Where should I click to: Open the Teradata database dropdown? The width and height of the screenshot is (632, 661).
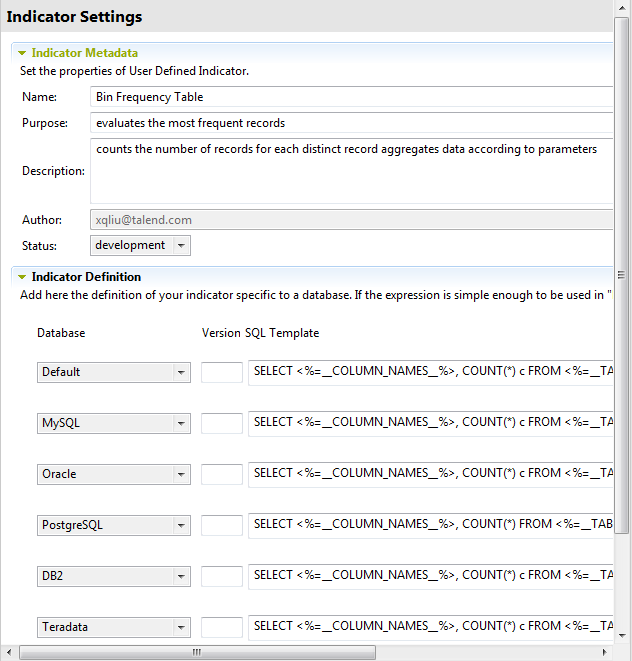(x=181, y=628)
